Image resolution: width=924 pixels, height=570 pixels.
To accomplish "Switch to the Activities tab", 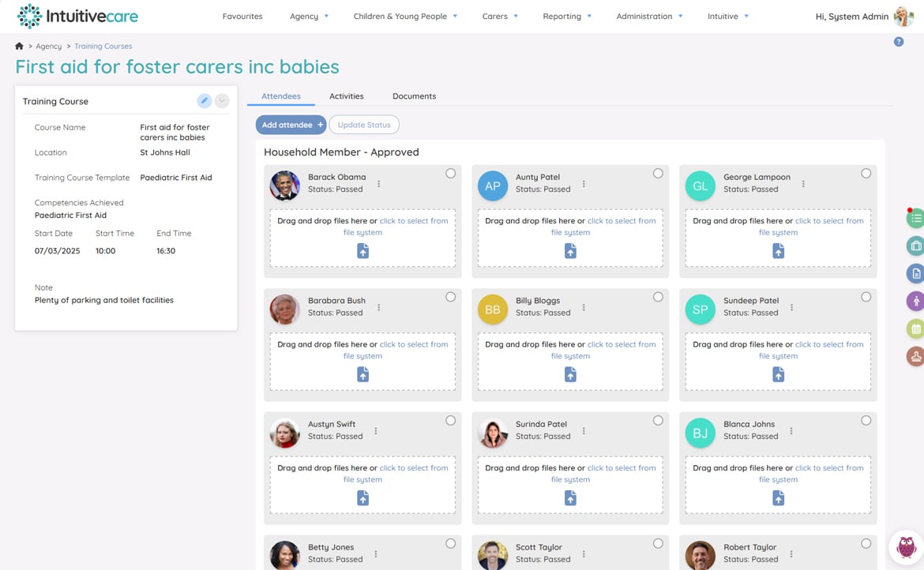I will click(347, 96).
